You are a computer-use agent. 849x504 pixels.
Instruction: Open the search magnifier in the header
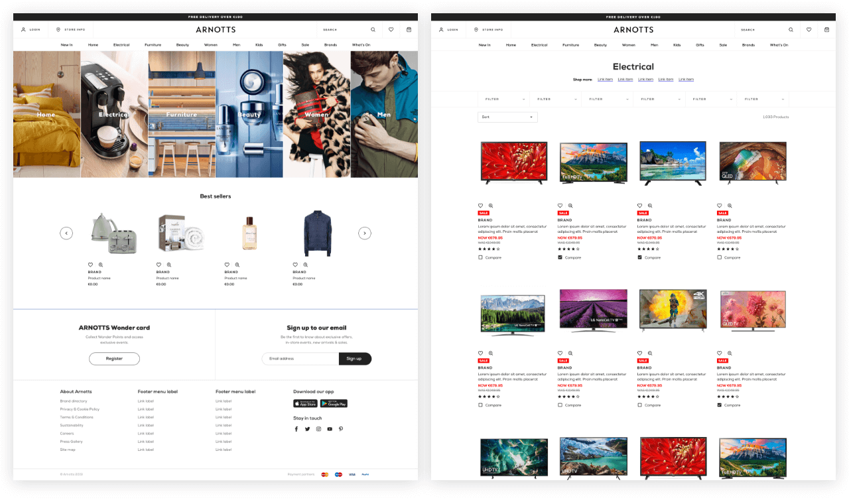[x=373, y=29]
